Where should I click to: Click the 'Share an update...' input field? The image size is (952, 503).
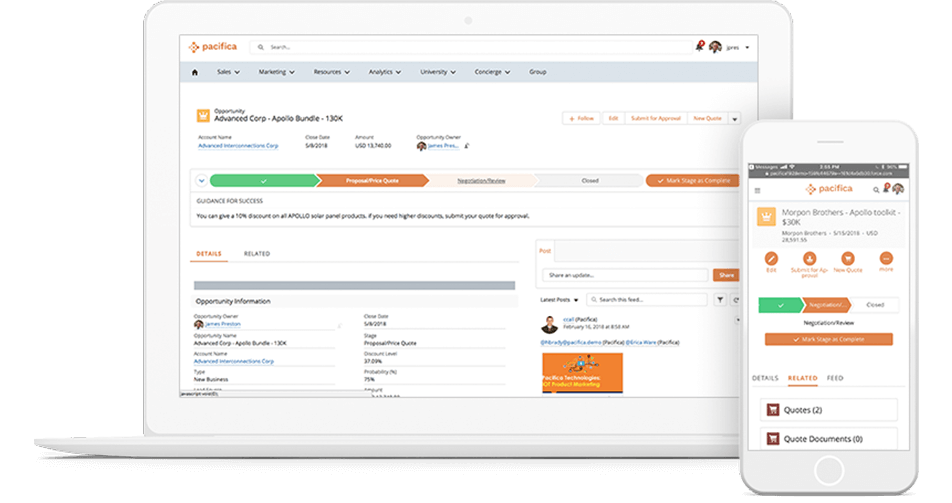click(x=625, y=275)
